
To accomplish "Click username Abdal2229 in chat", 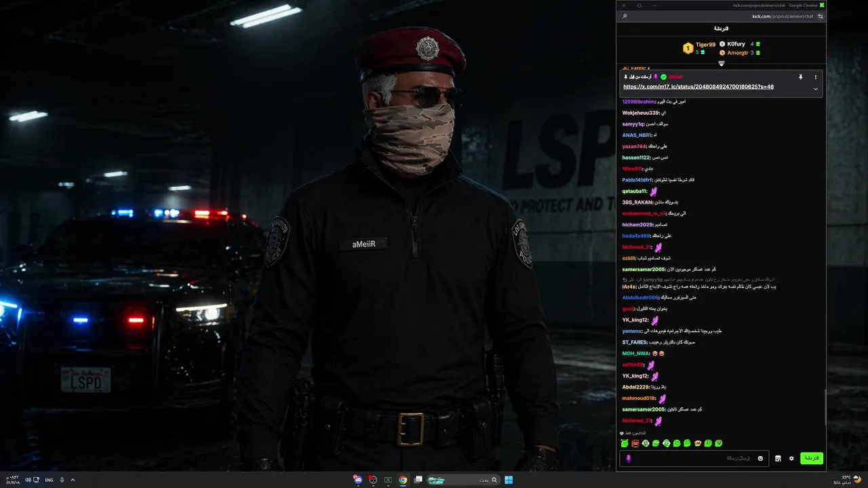I will tap(635, 387).
